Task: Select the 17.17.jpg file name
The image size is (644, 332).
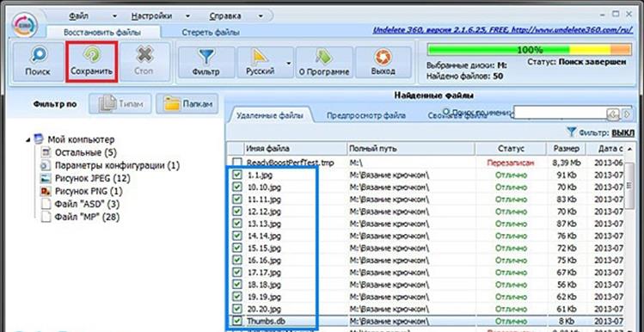Action: 265,272
